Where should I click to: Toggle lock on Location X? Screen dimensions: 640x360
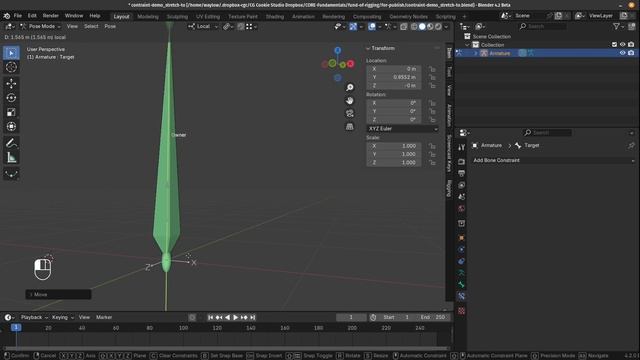point(432,69)
